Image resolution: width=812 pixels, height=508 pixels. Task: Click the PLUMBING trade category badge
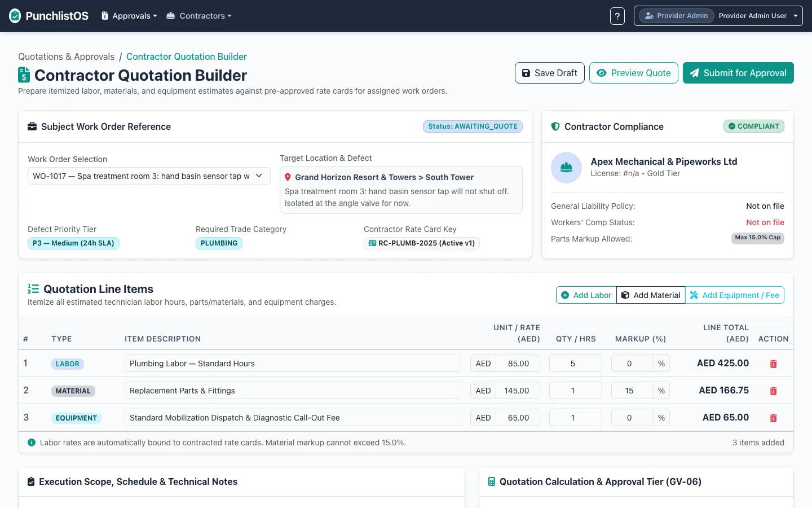pos(219,243)
